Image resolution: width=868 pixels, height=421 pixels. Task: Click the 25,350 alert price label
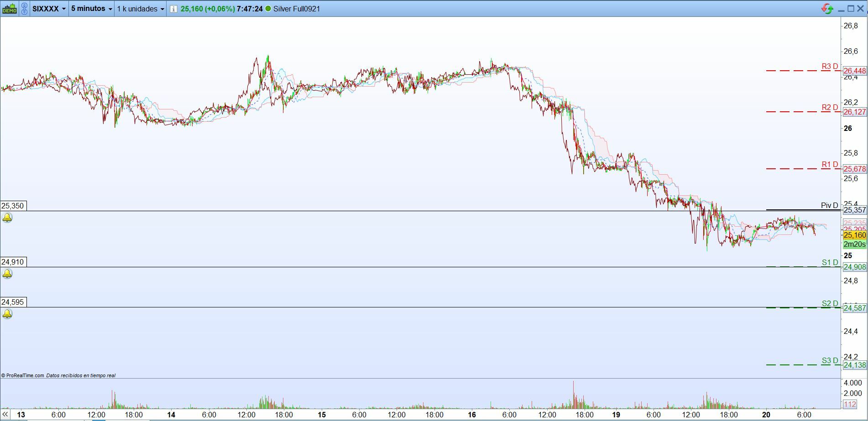[x=13, y=206]
